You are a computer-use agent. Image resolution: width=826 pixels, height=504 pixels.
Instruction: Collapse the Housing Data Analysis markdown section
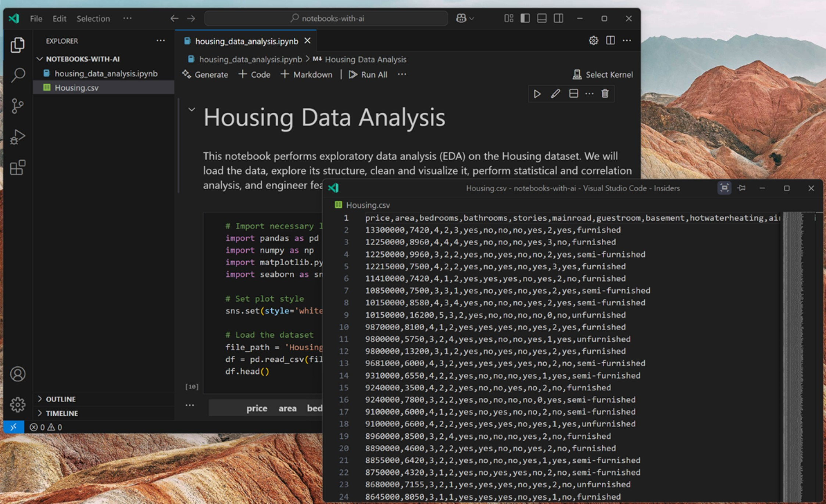tap(192, 109)
